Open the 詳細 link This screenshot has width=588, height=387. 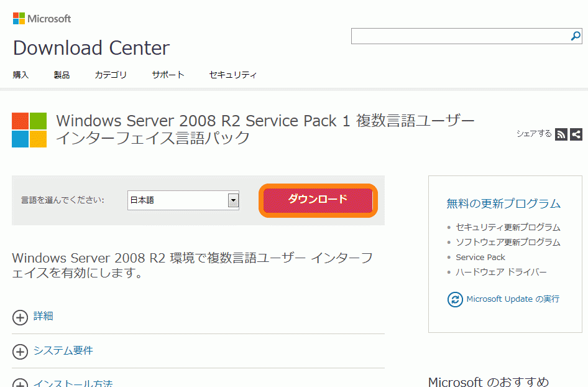tap(43, 316)
